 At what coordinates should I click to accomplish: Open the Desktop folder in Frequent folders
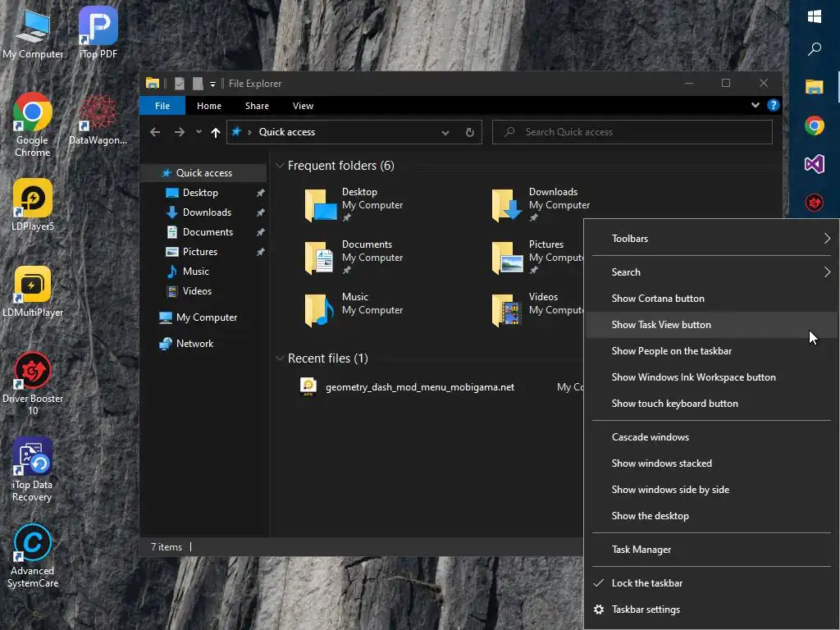pyautogui.click(x=354, y=204)
